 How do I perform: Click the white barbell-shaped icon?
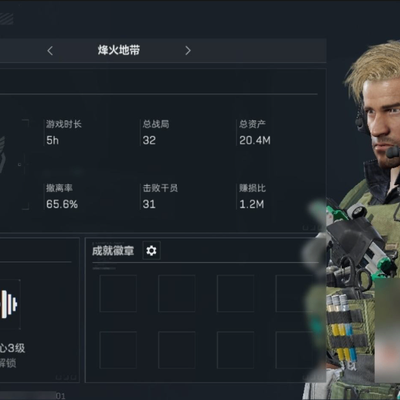click(x=9, y=304)
